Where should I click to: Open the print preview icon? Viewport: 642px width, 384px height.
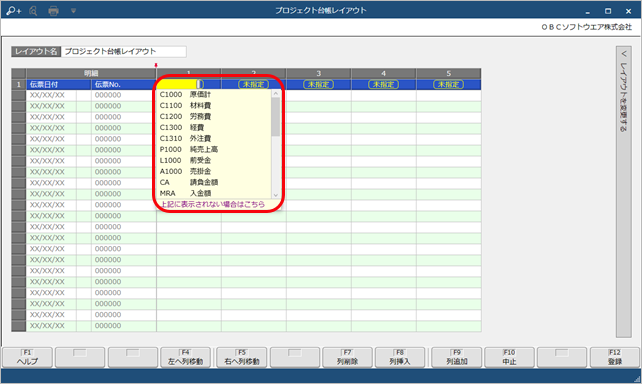34,11
